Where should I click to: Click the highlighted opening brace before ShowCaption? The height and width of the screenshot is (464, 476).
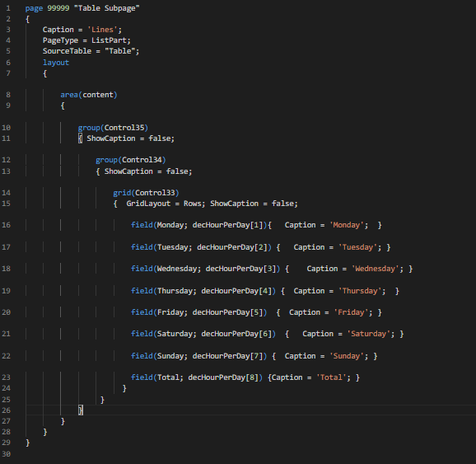coord(80,138)
